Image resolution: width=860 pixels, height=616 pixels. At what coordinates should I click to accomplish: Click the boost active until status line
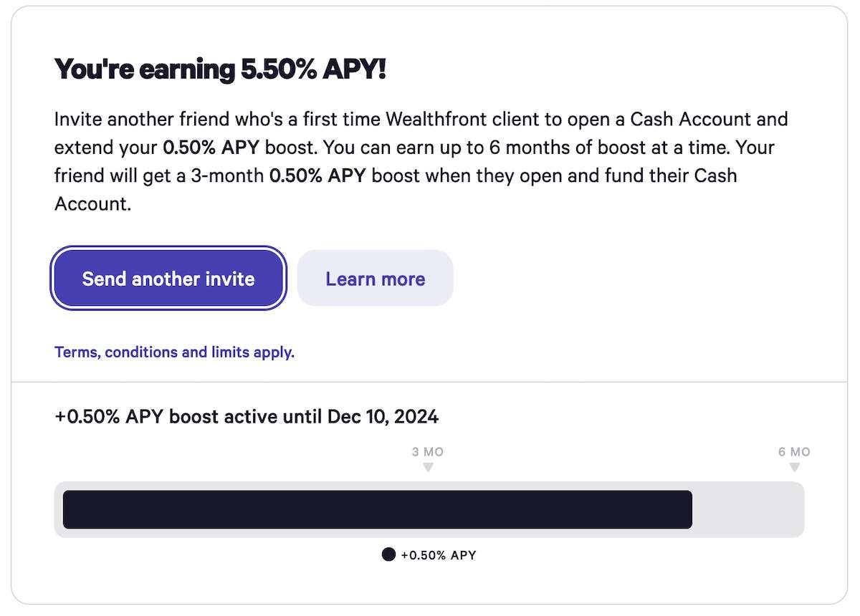pyautogui.click(x=247, y=416)
